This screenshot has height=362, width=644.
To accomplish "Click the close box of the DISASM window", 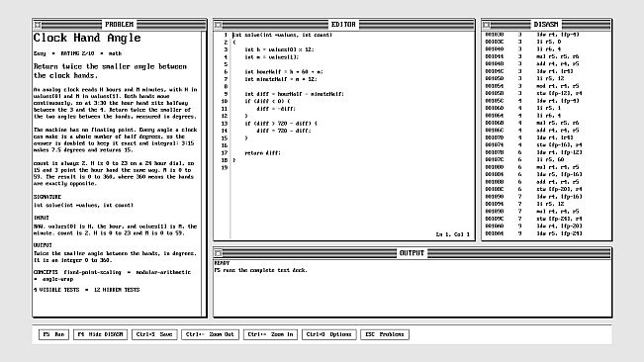I will tap(487, 25).
